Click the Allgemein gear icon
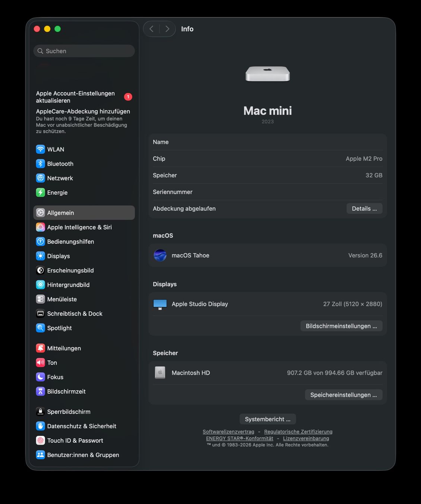The image size is (421, 504). (x=40, y=213)
